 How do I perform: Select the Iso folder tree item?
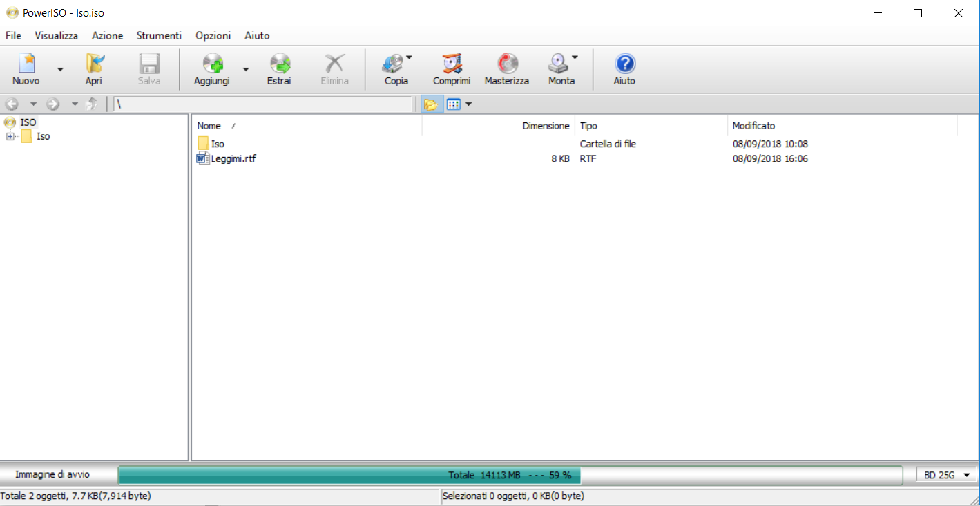tap(43, 136)
